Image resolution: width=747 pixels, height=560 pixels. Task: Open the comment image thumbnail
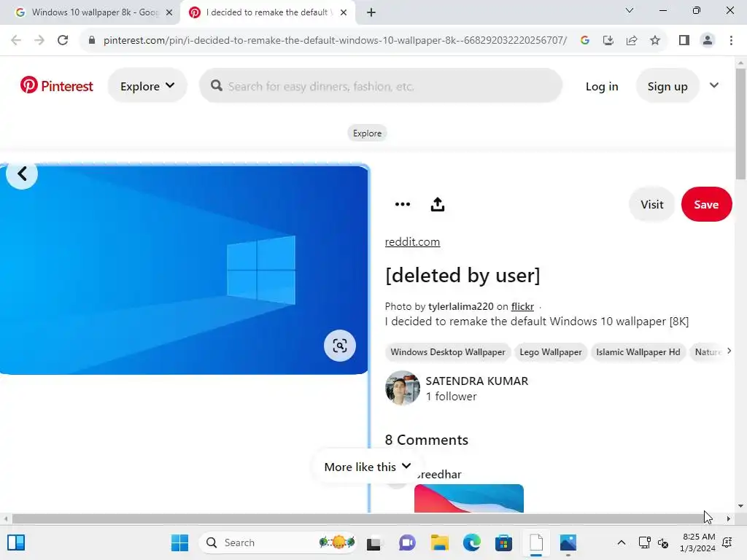point(469,499)
